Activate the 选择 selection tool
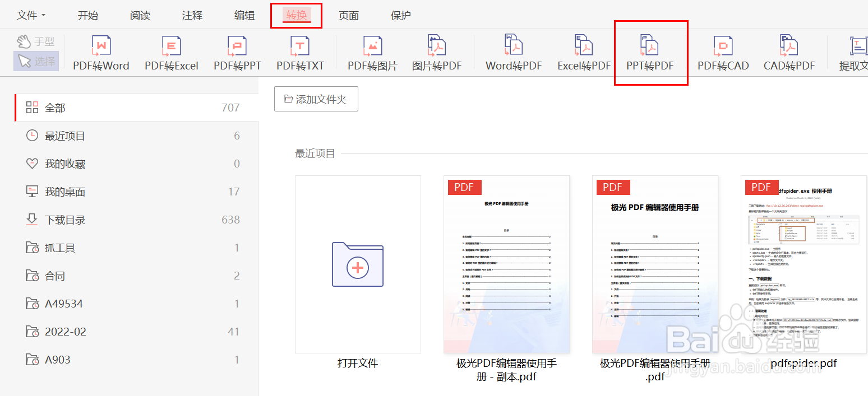 tap(36, 61)
